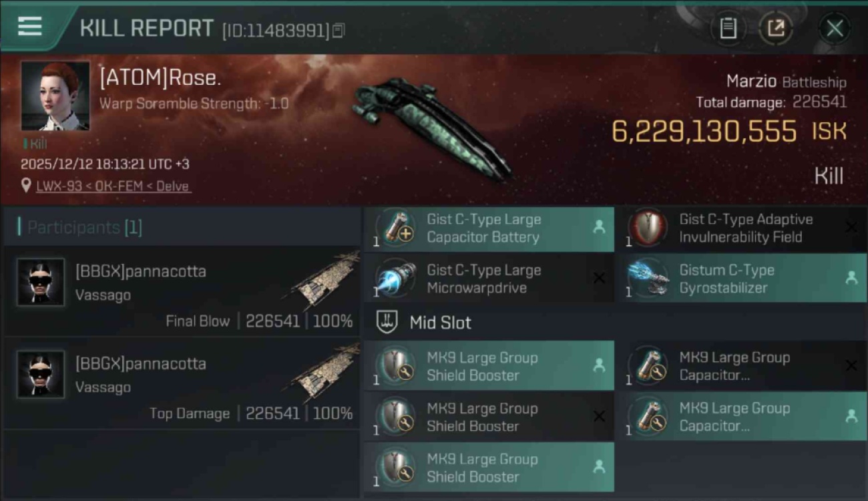This screenshot has height=501, width=868.
Task: Select the dropped MK9 Large Group Capacitor module
Action: click(x=741, y=417)
